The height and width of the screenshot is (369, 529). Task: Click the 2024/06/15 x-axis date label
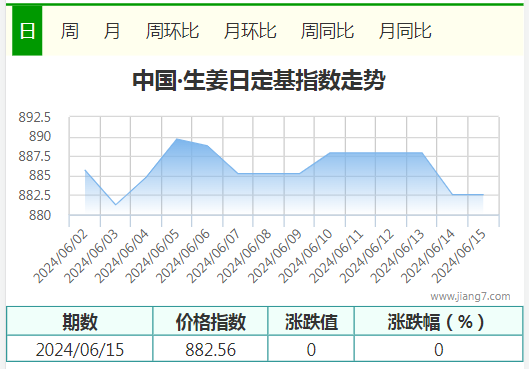click(x=459, y=256)
